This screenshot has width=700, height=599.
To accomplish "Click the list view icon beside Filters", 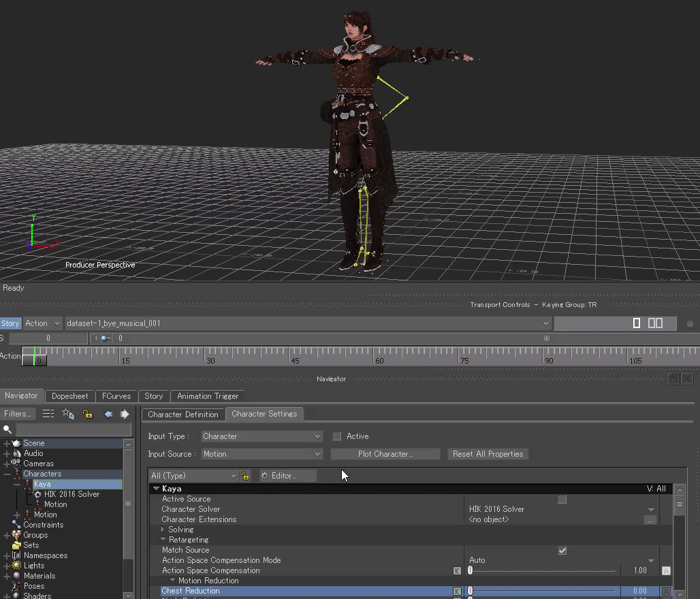I will coord(48,414).
